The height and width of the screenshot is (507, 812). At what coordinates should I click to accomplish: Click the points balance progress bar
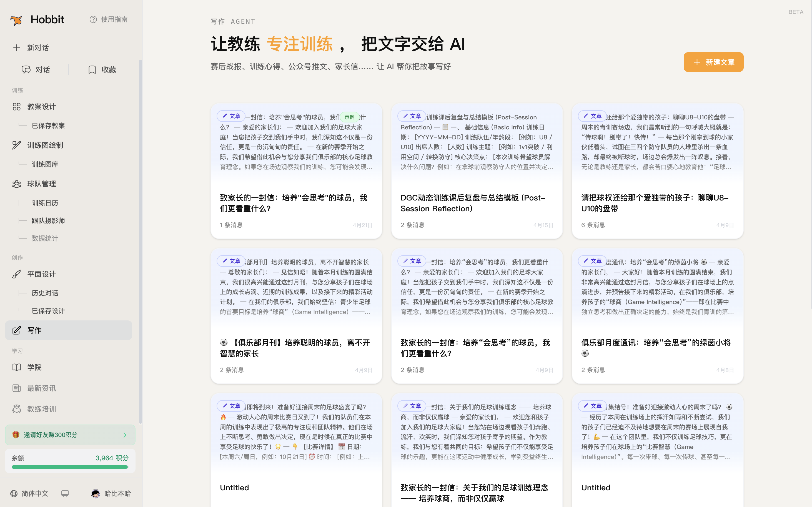pyautogui.click(x=69, y=466)
